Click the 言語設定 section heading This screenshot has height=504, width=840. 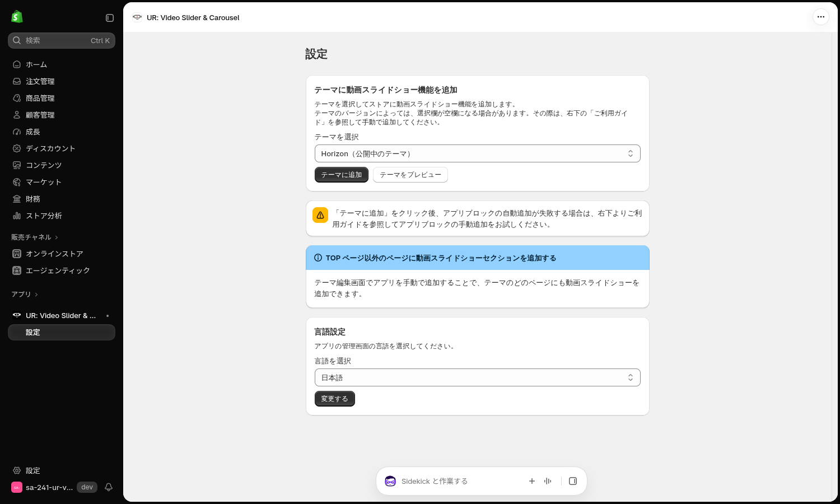coord(330,332)
